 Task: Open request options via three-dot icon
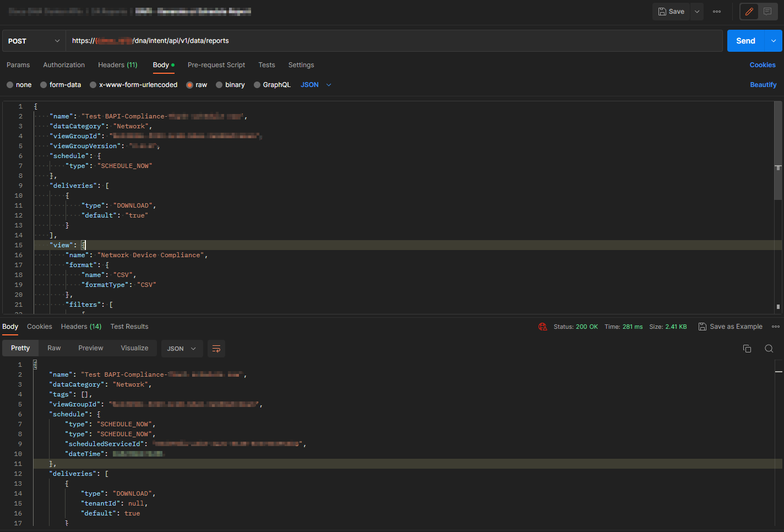[x=717, y=11]
